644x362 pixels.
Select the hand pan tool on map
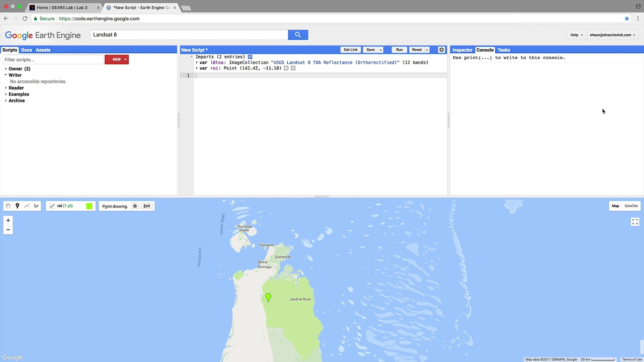click(x=8, y=206)
